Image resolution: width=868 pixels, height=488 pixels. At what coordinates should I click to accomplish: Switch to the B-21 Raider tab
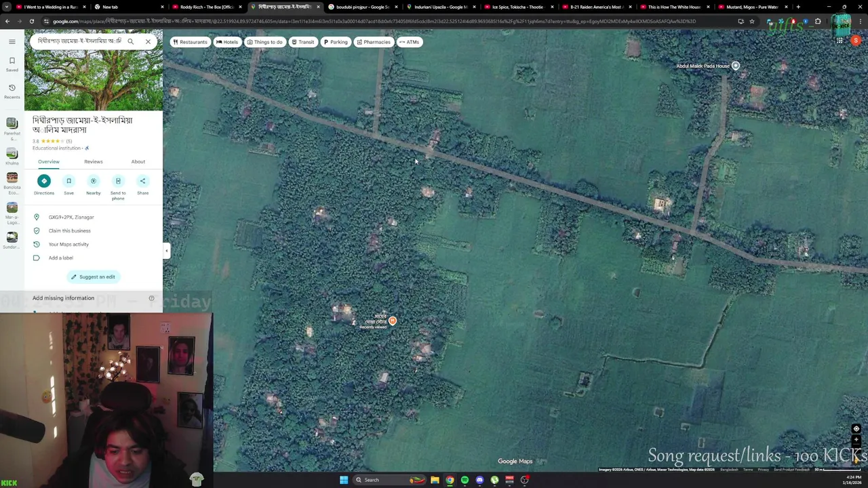click(596, 7)
